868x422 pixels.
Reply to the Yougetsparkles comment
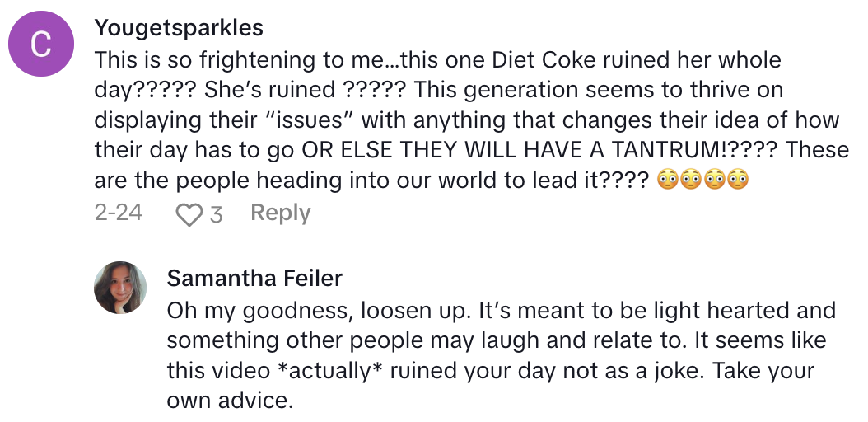[280, 213]
